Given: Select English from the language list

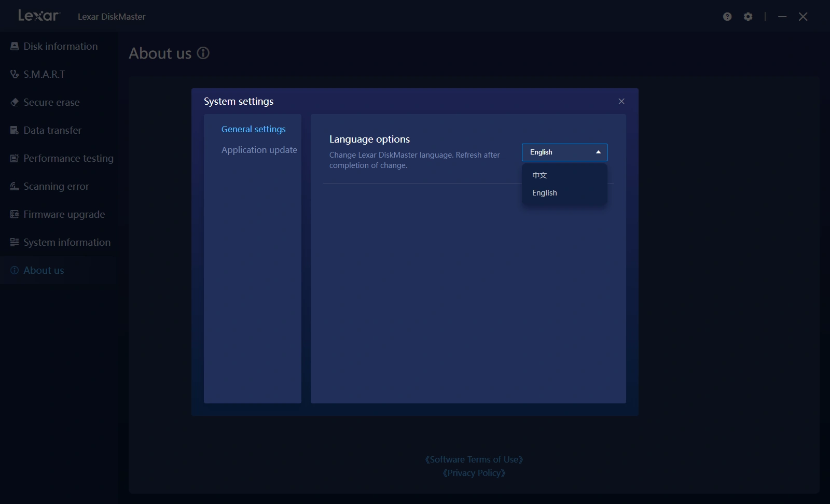Looking at the screenshot, I should click(564, 193).
